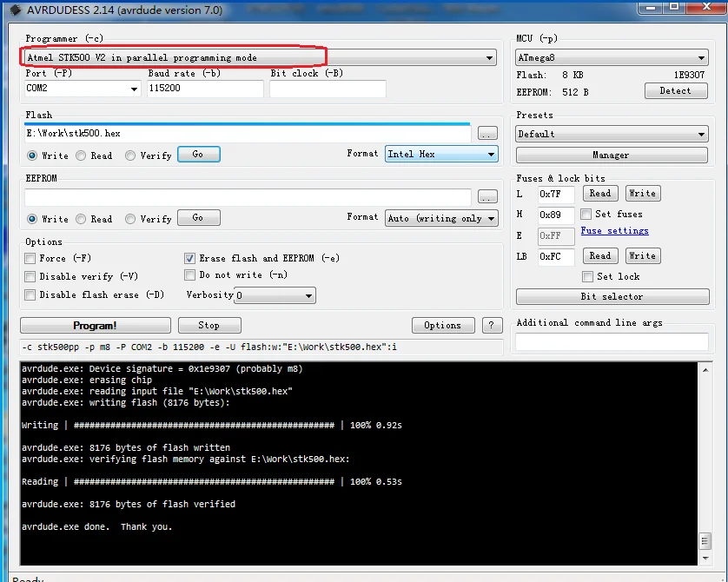Enable the Do not write (-n) checkbox
The image size is (728, 582).
189,274
